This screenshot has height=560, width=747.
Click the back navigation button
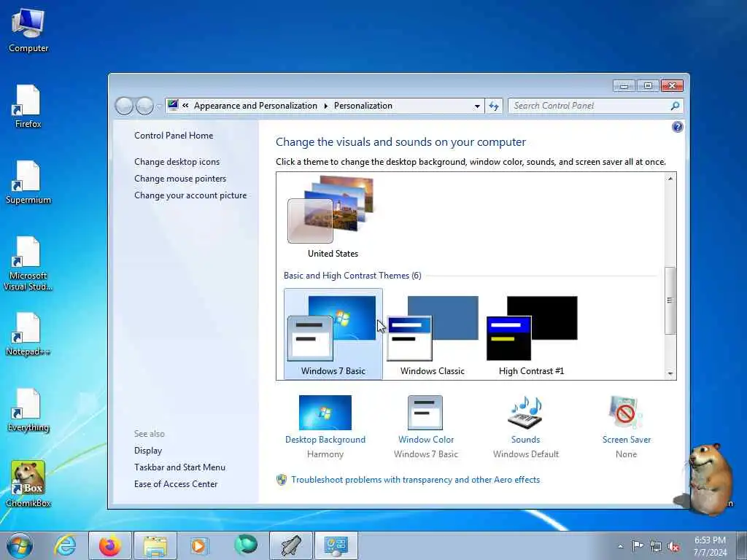click(124, 106)
